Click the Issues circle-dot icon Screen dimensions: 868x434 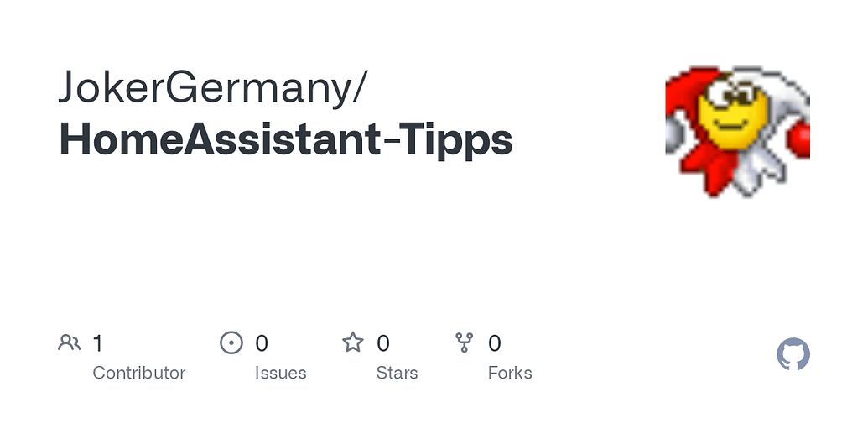click(231, 342)
